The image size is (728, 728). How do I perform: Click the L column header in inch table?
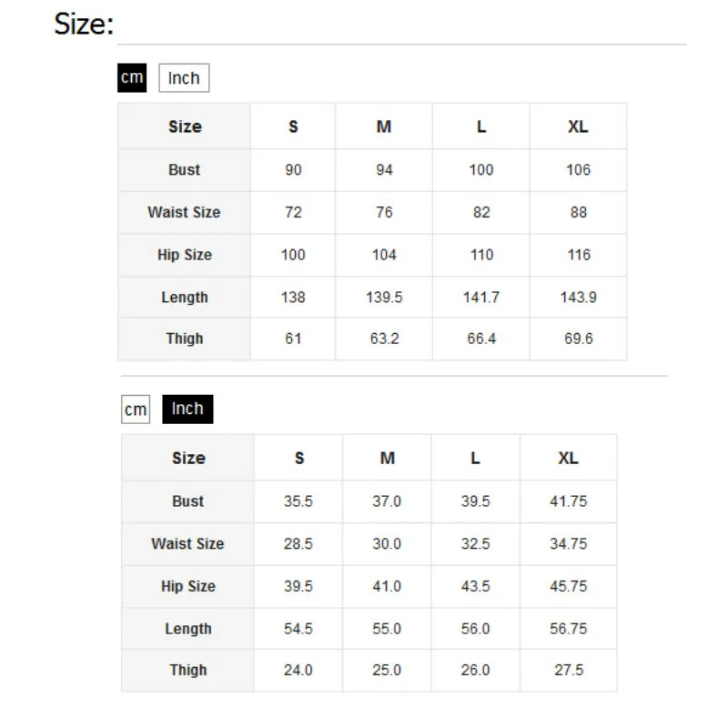pyautogui.click(x=475, y=458)
